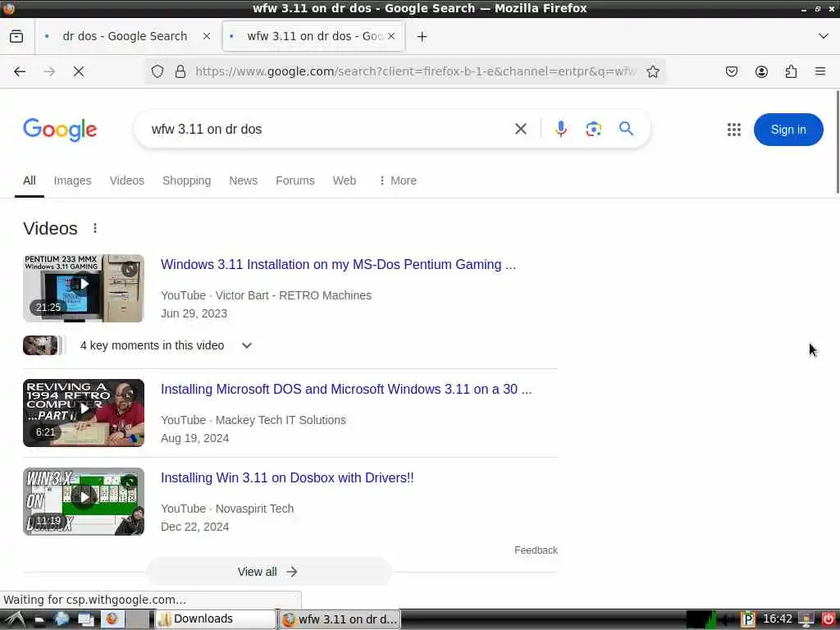
Task: Clear the search box text
Action: pyautogui.click(x=520, y=129)
